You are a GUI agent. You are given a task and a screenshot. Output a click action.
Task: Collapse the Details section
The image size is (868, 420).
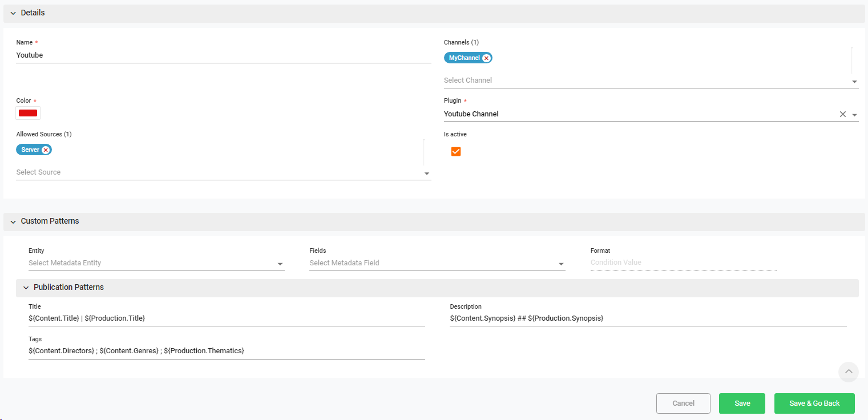(x=13, y=13)
